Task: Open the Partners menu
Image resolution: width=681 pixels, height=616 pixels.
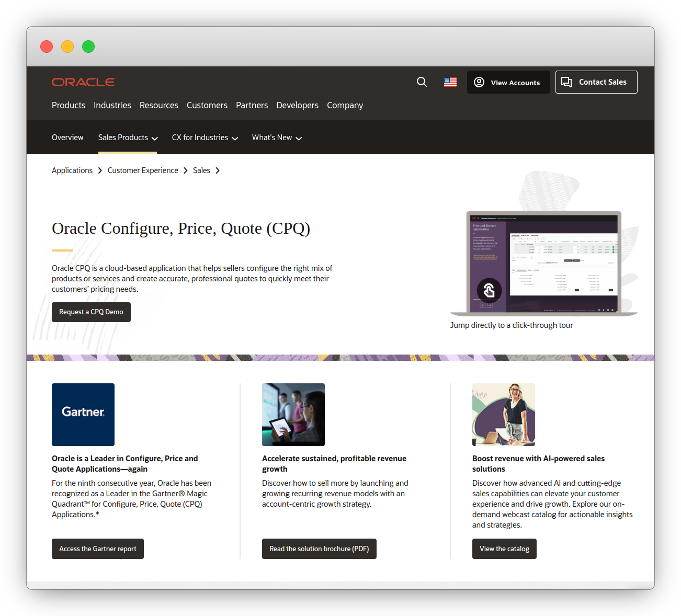Action: [252, 105]
